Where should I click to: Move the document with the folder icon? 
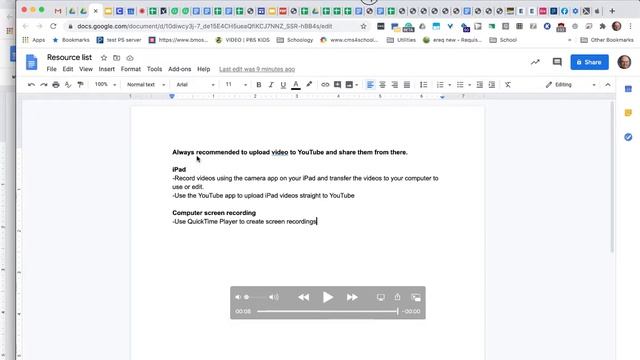117,58
